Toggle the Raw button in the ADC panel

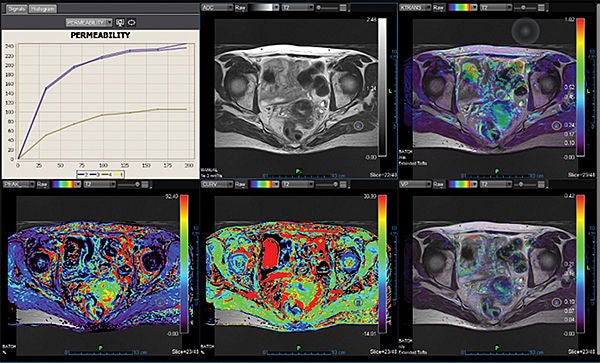[x=240, y=7]
